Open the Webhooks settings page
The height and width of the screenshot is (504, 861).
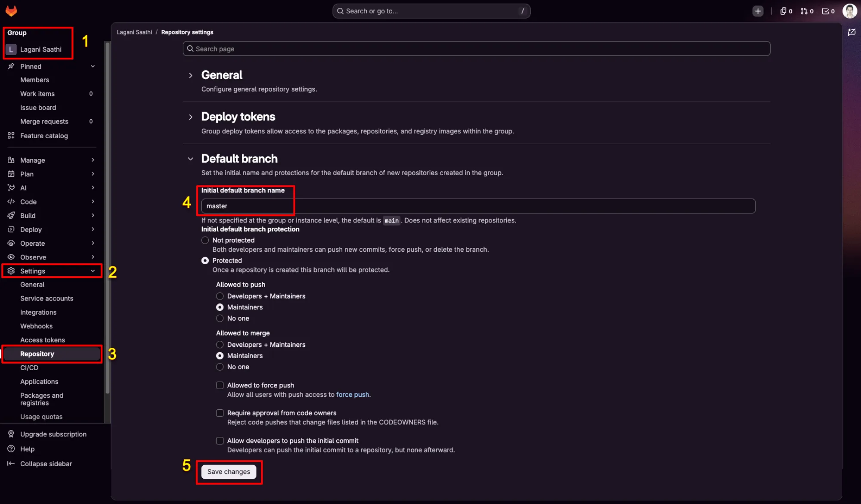click(x=36, y=326)
